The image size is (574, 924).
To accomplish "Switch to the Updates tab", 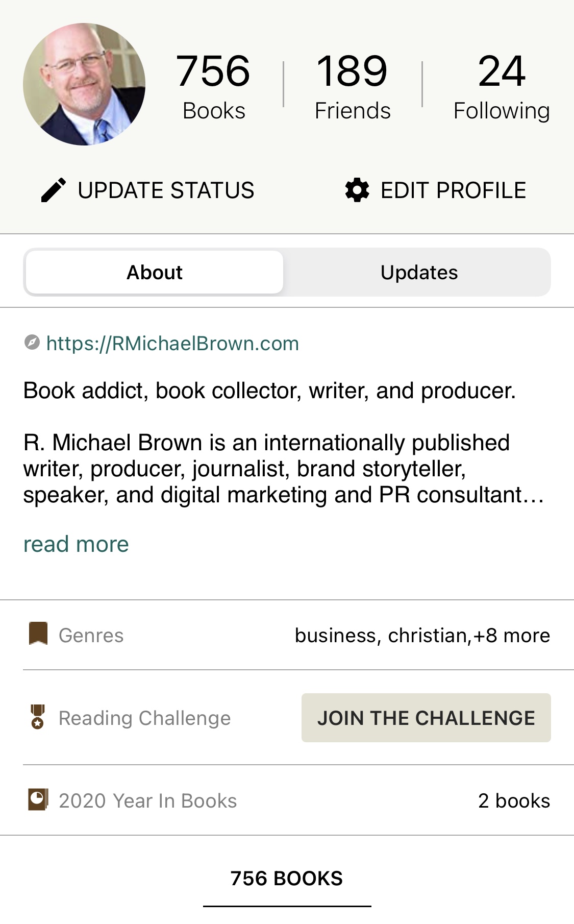I will [419, 273].
